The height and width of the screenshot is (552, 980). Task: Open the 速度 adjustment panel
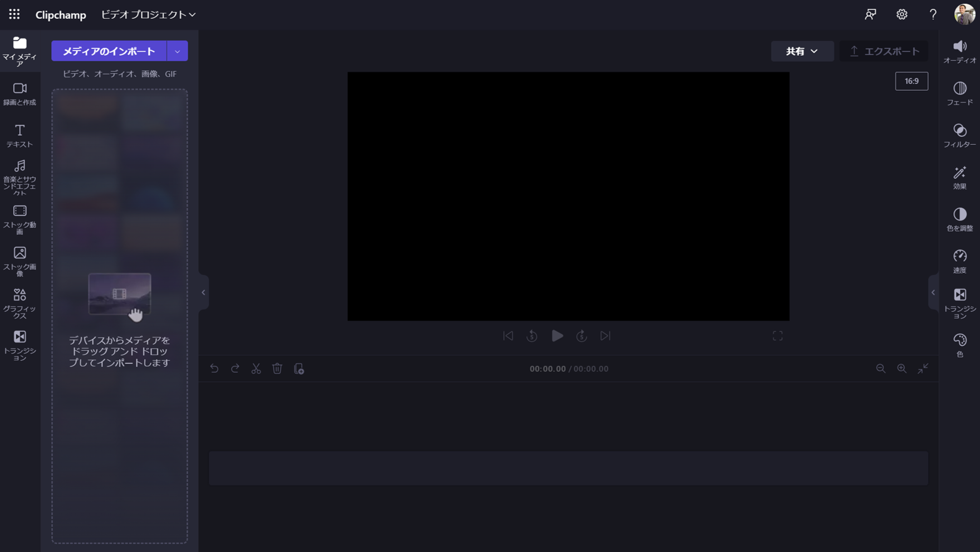pyautogui.click(x=959, y=261)
